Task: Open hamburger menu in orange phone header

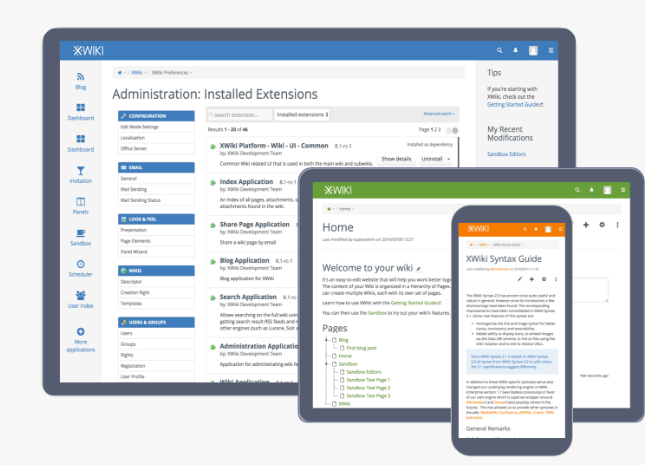Action: tap(560, 229)
